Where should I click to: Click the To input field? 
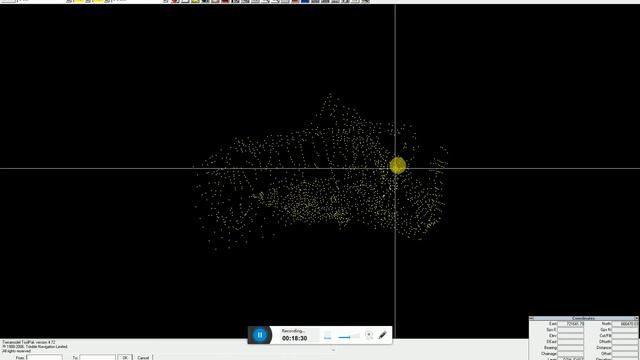click(97, 358)
